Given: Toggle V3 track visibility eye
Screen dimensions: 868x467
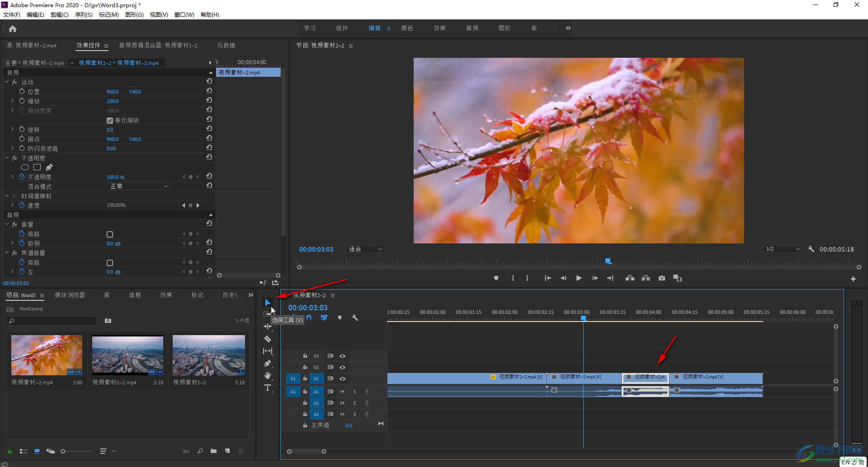Looking at the screenshot, I should pos(342,356).
